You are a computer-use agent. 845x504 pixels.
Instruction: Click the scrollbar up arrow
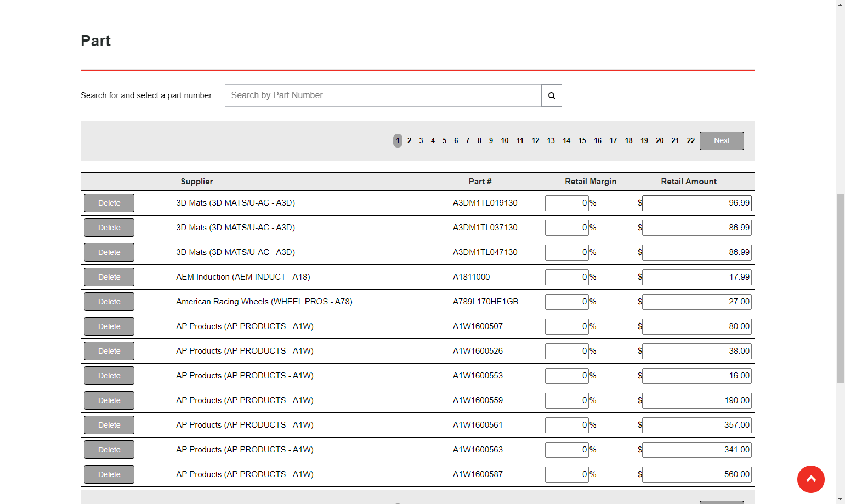pos(840,4)
